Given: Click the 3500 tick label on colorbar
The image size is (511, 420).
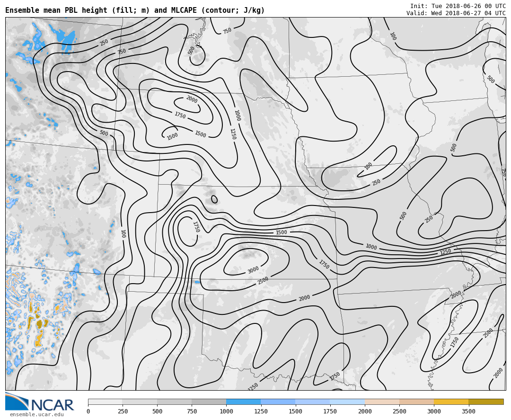Looking at the screenshot, I should (468, 411).
